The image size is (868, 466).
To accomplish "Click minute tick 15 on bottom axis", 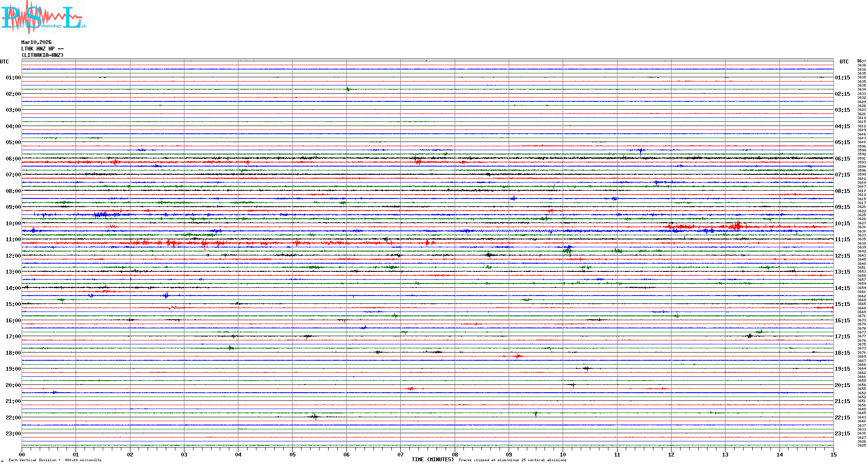I will 833,454.
